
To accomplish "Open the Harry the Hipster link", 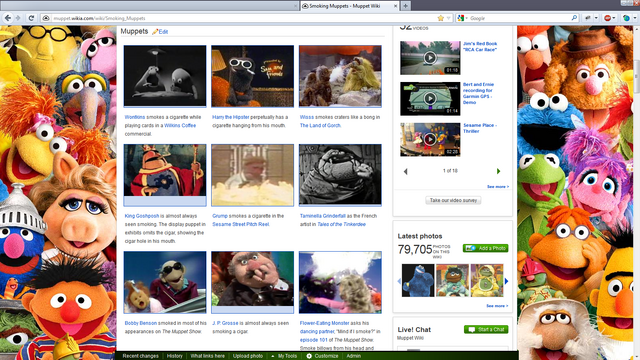I will pyautogui.click(x=231, y=117).
